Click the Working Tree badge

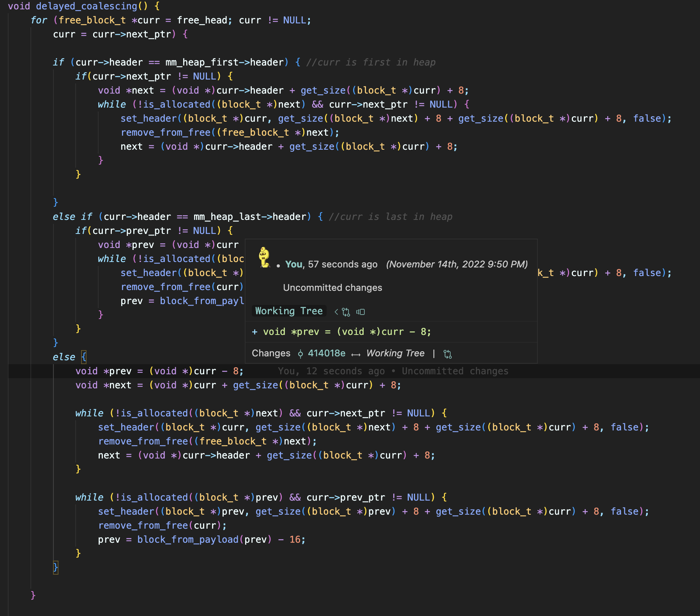tap(288, 311)
